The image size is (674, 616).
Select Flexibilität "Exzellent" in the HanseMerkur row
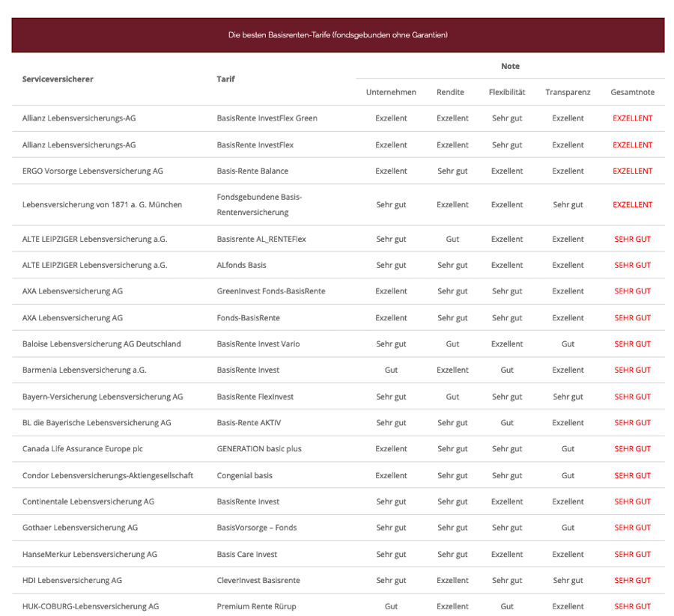507,555
